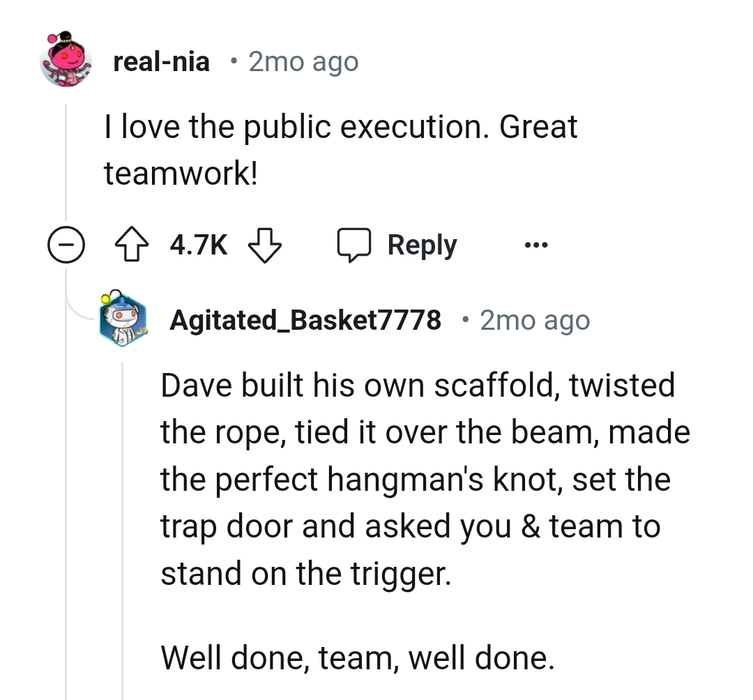Screen dimensions: 753x700
Task: Open real-nia's profile via username
Action: (161, 61)
